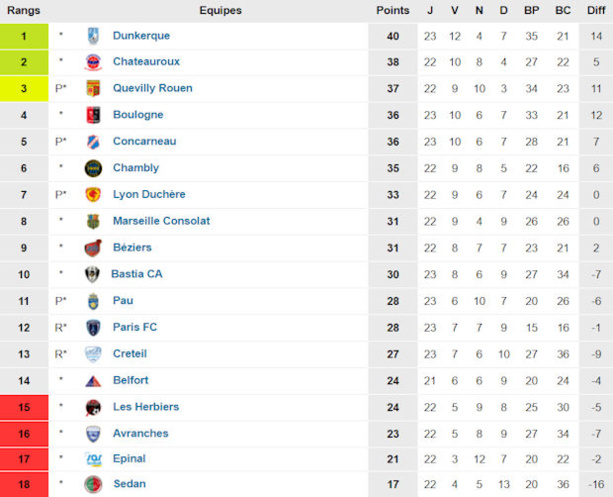Click the Dunkerque club logo icon
The height and width of the screenshot is (497, 613).
tap(93, 36)
